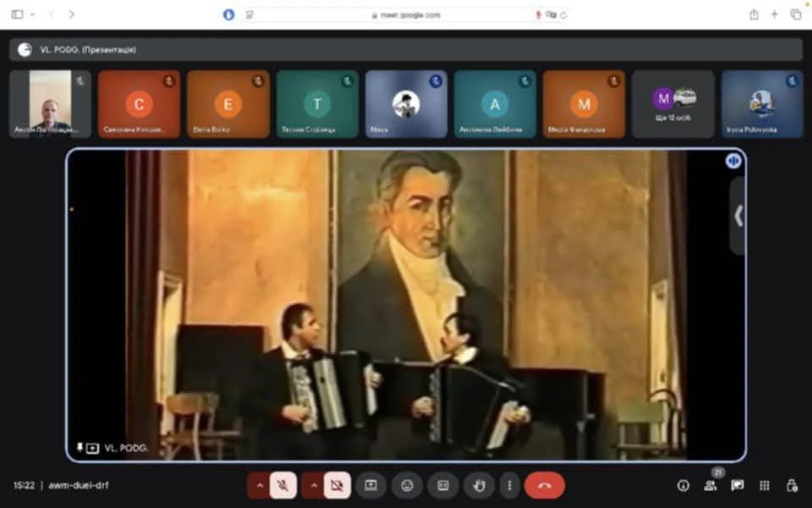The image size is (812, 508).
Task: Go forward with Safari forward arrow
Action: (71, 14)
